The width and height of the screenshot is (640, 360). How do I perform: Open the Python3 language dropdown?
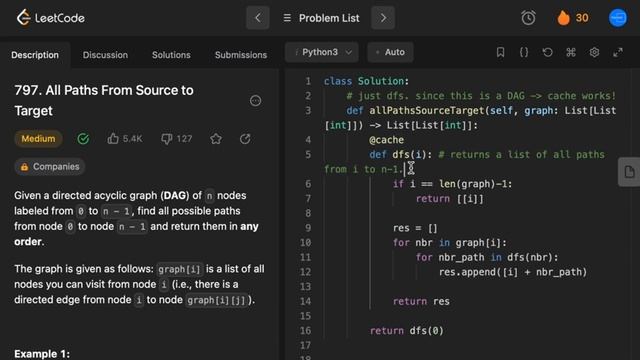pyautogui.click(x=322, y=52)
